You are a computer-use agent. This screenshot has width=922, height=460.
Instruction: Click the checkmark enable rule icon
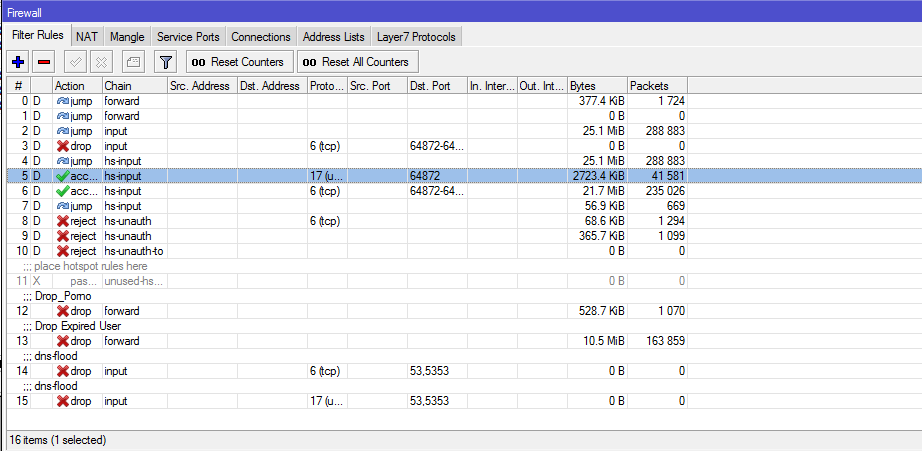(x=76, y=62)
